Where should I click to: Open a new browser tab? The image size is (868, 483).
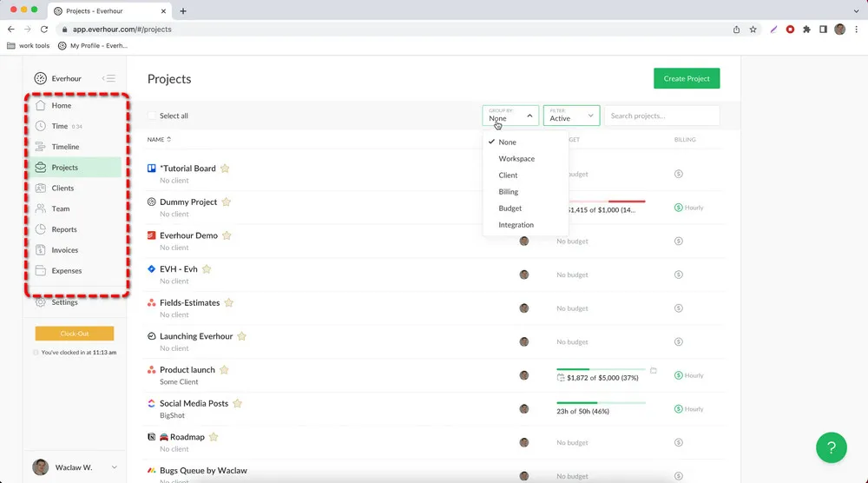[182, 11]
